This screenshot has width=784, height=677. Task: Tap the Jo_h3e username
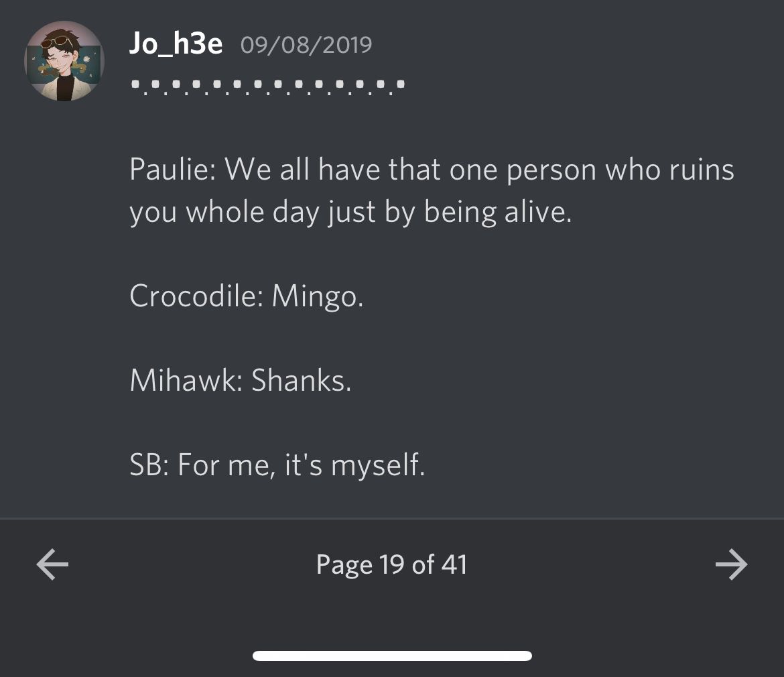[x=176, y=44]
